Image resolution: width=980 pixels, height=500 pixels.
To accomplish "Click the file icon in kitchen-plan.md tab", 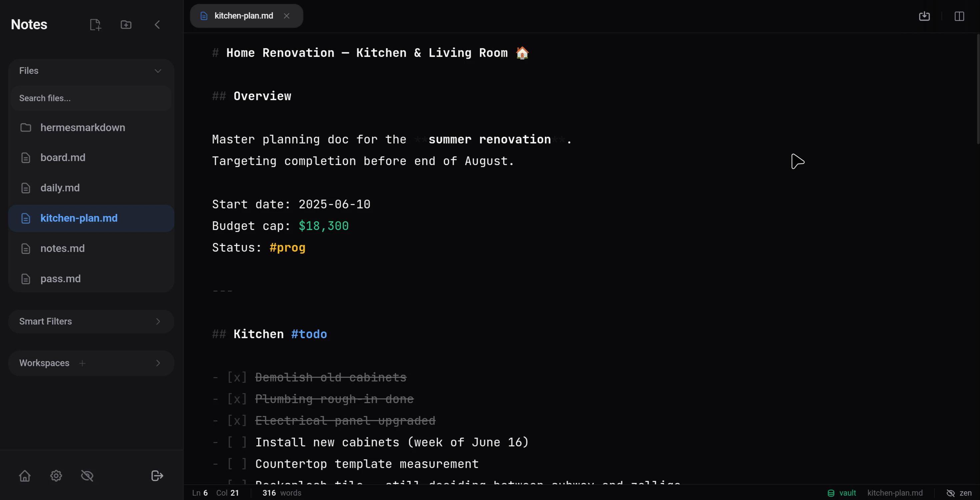I will click(204, 16).
